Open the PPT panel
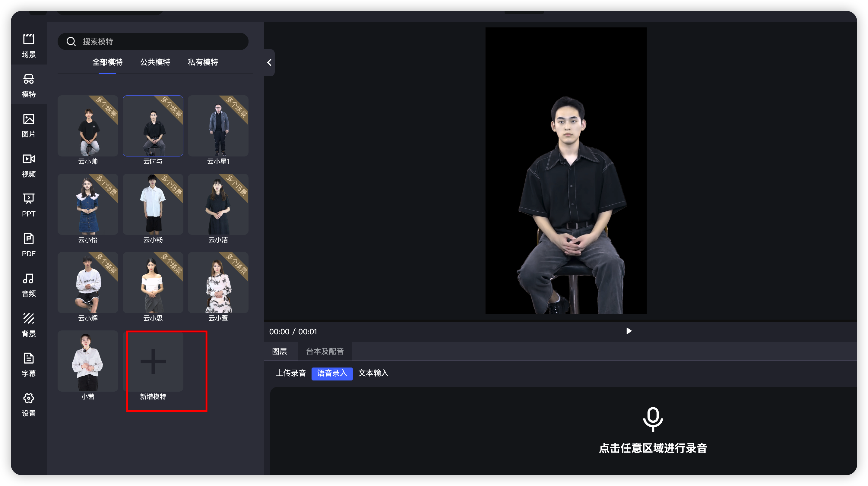This screenshot has height=486, width=868. pos(29,205)
